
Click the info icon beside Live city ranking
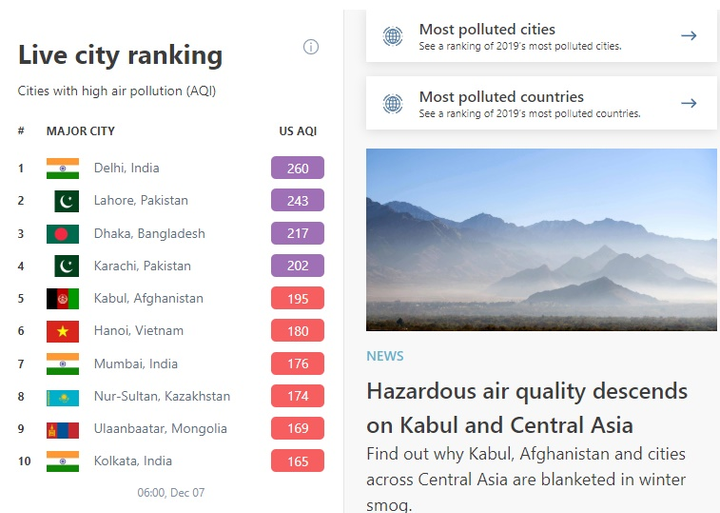(311, 47)
